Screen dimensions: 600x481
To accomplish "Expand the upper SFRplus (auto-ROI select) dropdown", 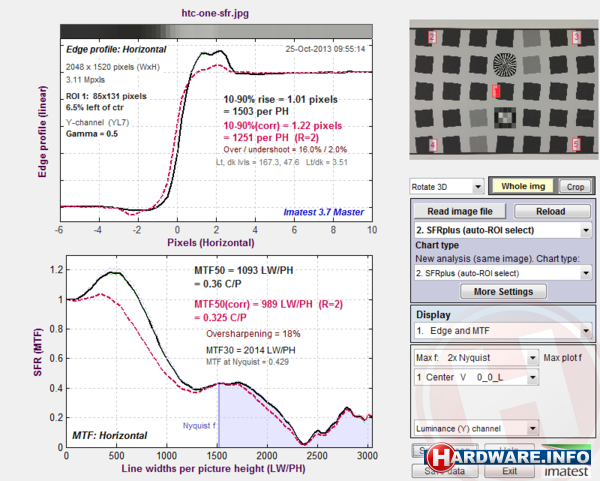I will (503, 230).
